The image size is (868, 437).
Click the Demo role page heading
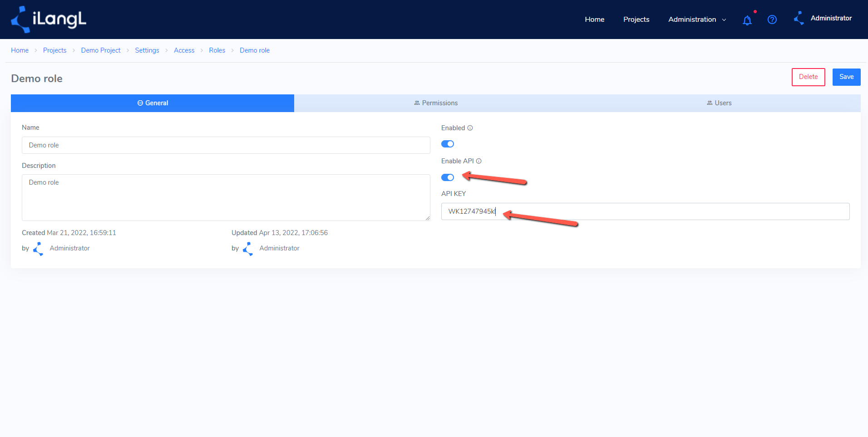point(37,79)
